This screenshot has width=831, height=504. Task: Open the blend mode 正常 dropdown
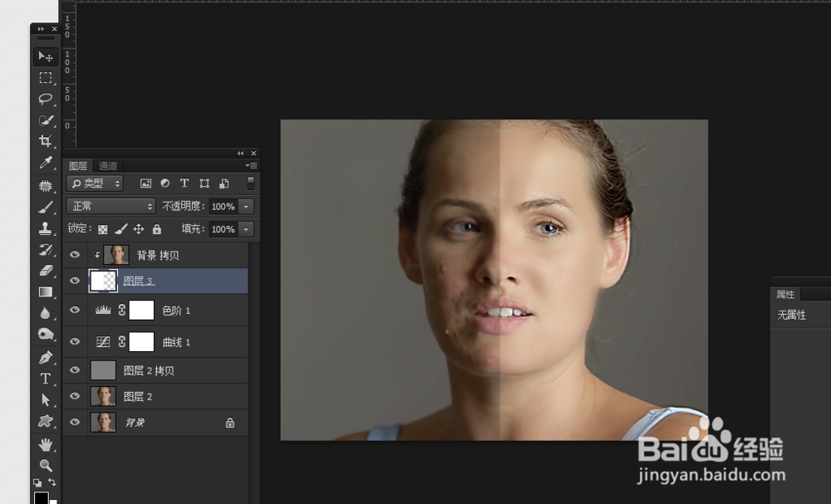click(x=111, y=206)
